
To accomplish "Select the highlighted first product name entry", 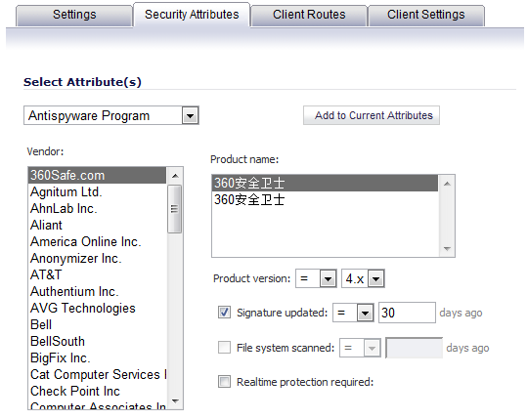I will 325,183.
